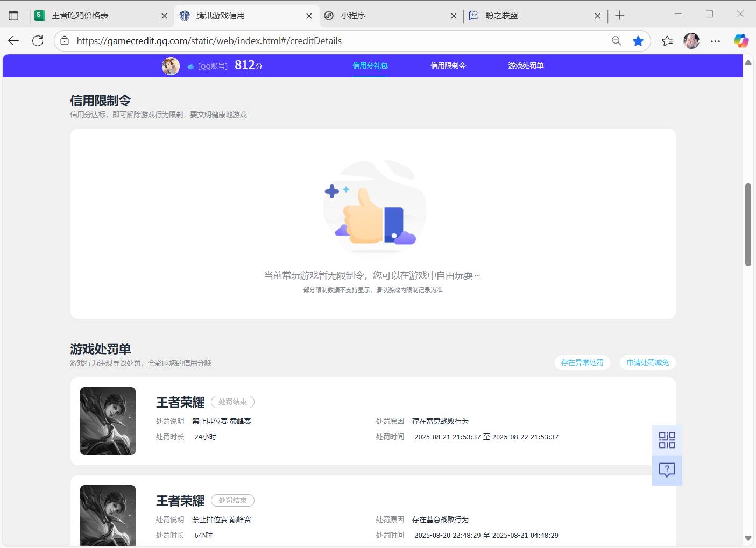Go back using the browser back arrow
This screenshot has width=756, height=548.
coord(13,40)
